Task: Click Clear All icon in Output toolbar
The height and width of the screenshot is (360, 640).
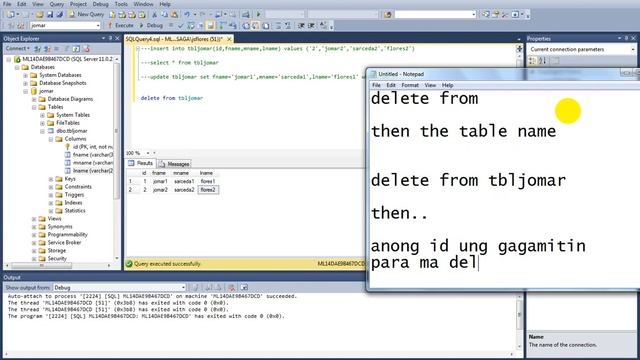Action: (x=231, y=288)
